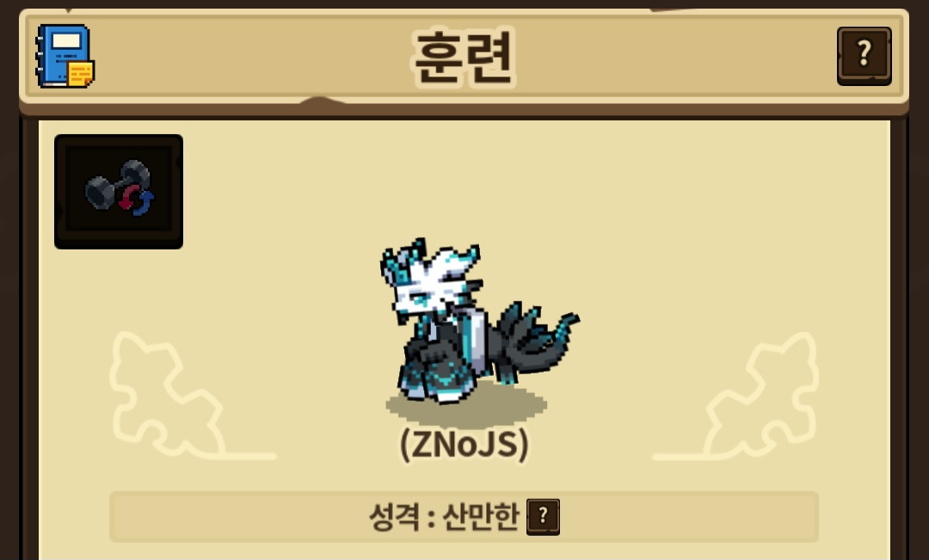Select the white dragon's head
Image resolution: width=929 pixels, height=560 pixels.
click(x=429, y=280)
